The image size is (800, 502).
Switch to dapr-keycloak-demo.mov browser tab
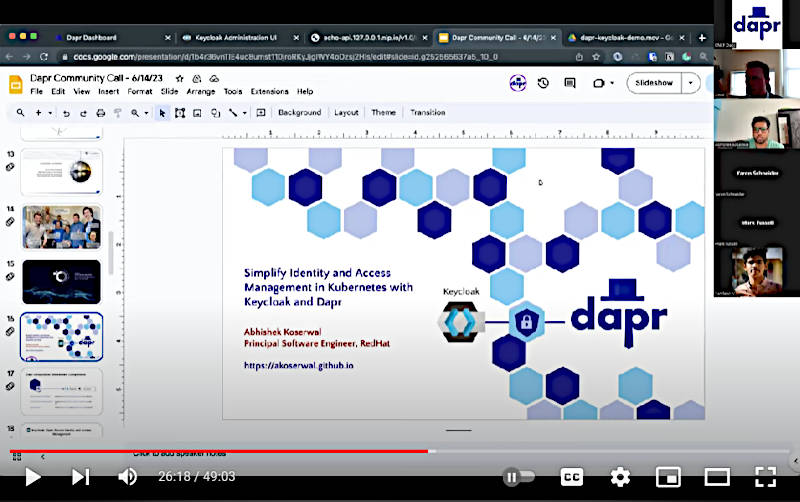point(627,37)
